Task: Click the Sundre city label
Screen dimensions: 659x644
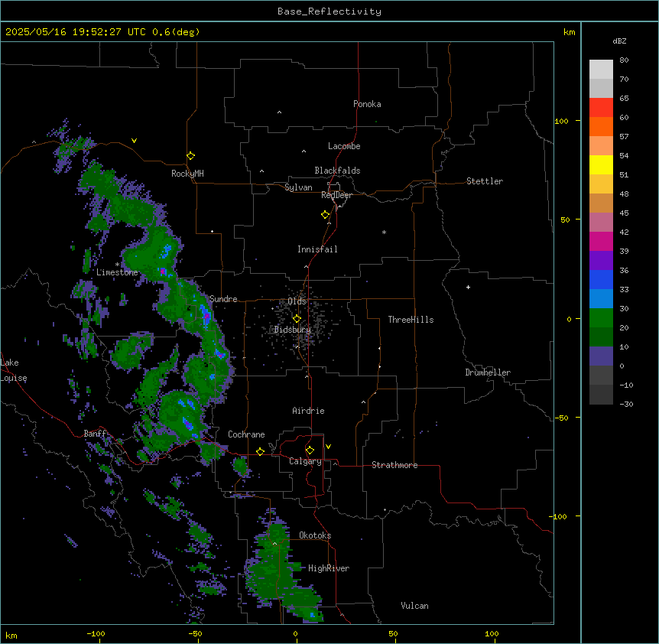Action: pos(223,299)
